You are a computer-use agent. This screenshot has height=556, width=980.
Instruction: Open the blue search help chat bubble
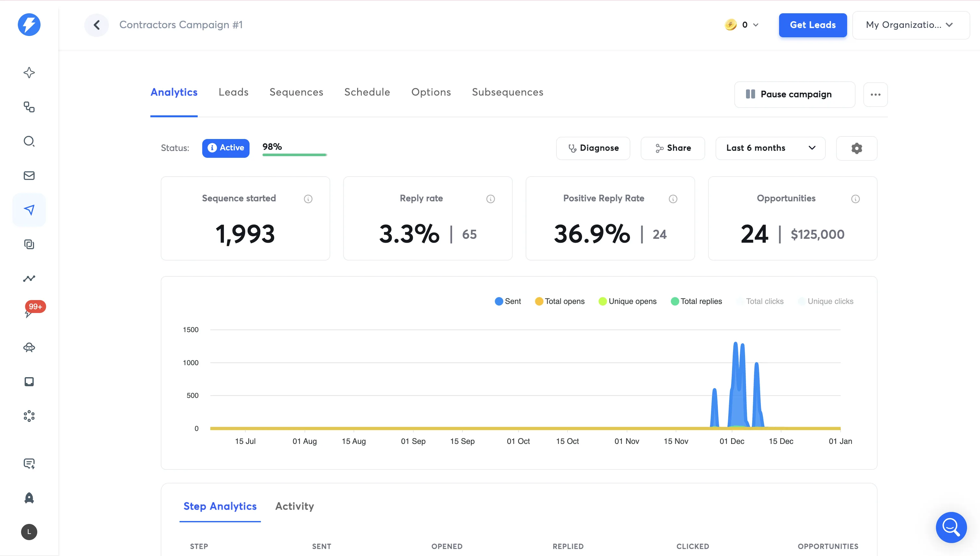click(x=951, y=527)
